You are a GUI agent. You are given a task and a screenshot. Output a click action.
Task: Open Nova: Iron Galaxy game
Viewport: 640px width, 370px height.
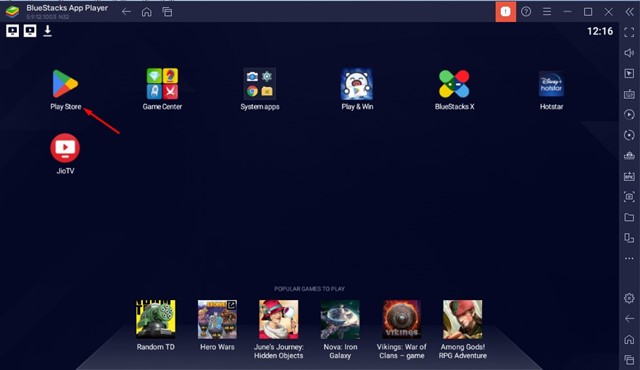[x=340, y=319]
